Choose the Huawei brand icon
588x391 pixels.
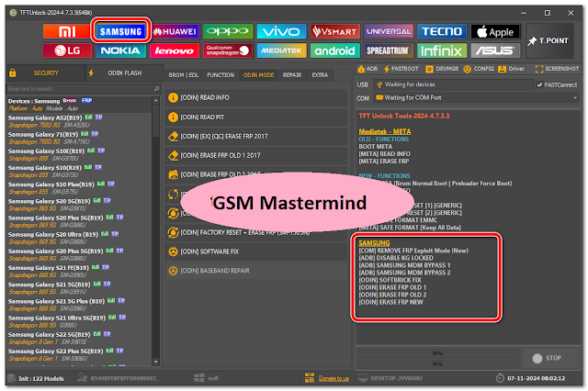coord(175,31)
